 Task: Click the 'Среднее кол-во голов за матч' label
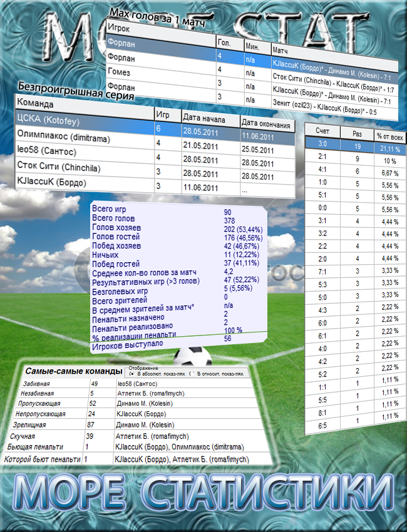(144, 273)
